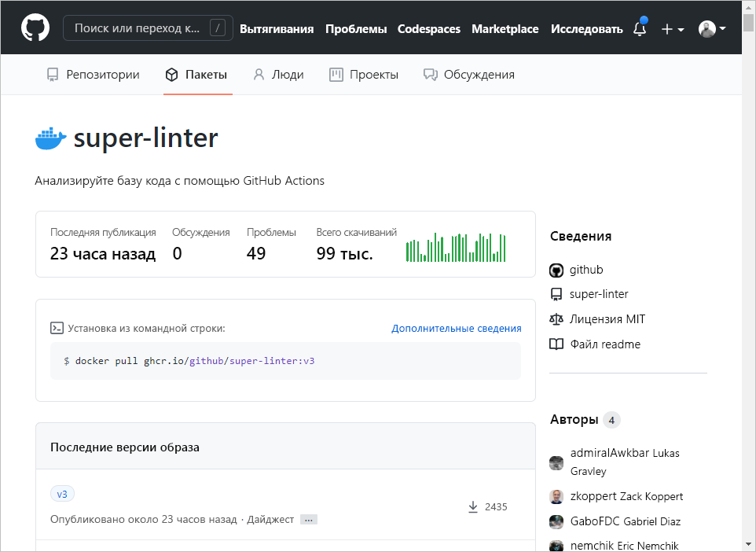The image size is (756, 552).
Task: Switch to the Репозитории tab
Action: pyautogui.click(x=93, y=75)
